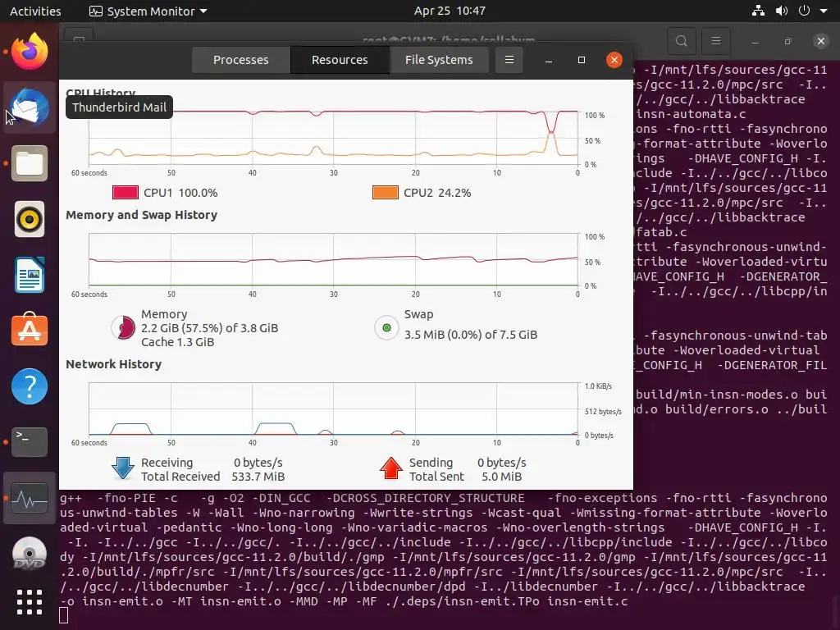The width and height of the screenshot is (840, 630).
Task: Click the Network History heading
Action: [x=113, y=364]
